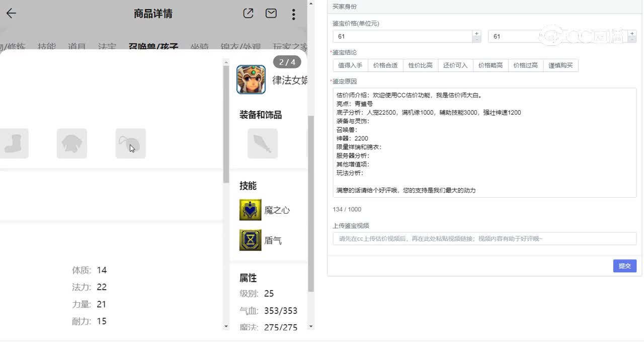The height and width of the screenshot is (345, 644).
Task: Open the message envelope icon
Action: [x=271, y=14]
